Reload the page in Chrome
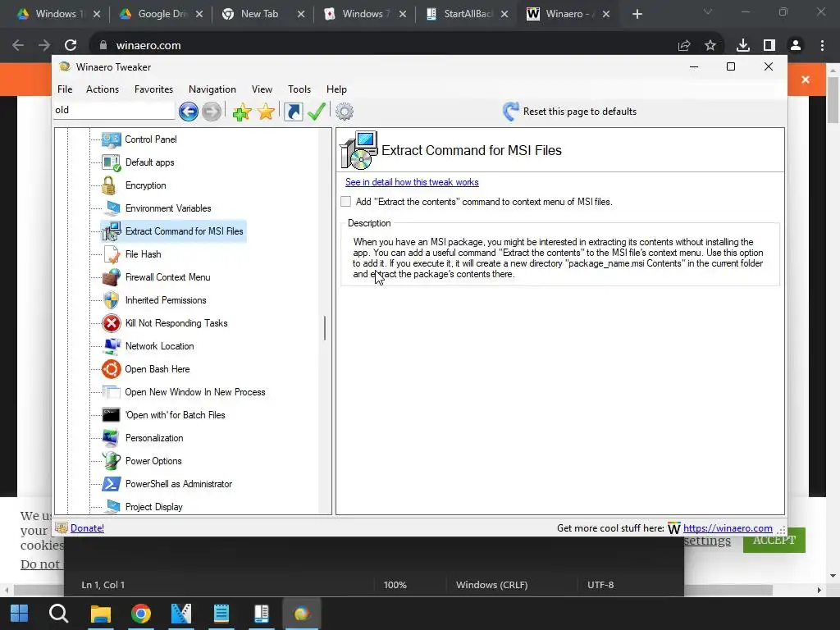The image size is (840, 630). click(x=71, y=46)
